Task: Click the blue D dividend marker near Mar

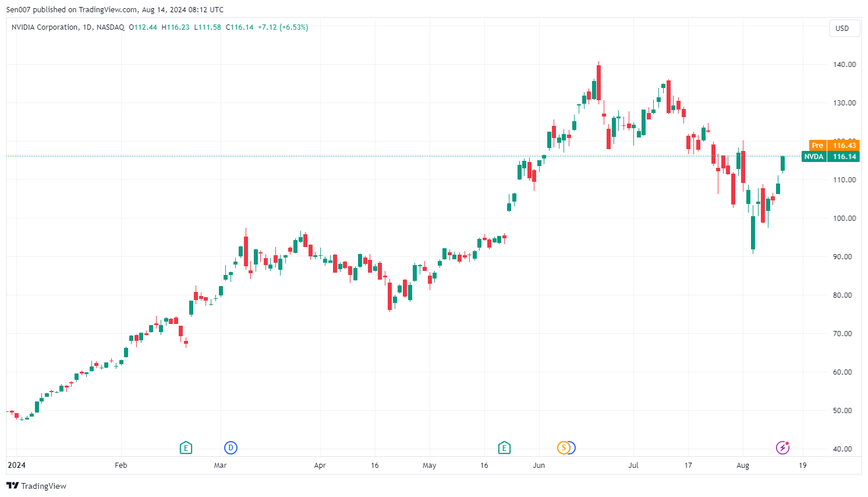Action: click(231, 447)
